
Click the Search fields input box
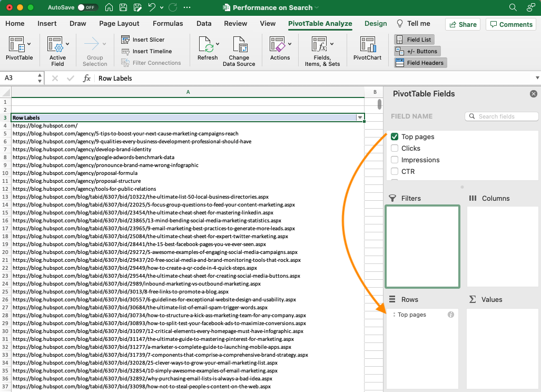coord(501,116)
